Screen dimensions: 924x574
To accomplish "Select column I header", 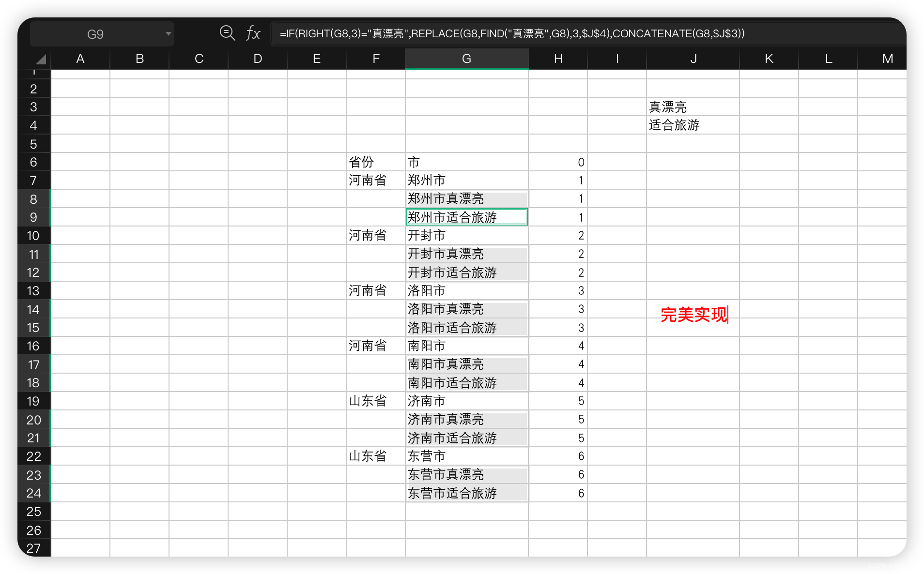I will pos(617,59).
